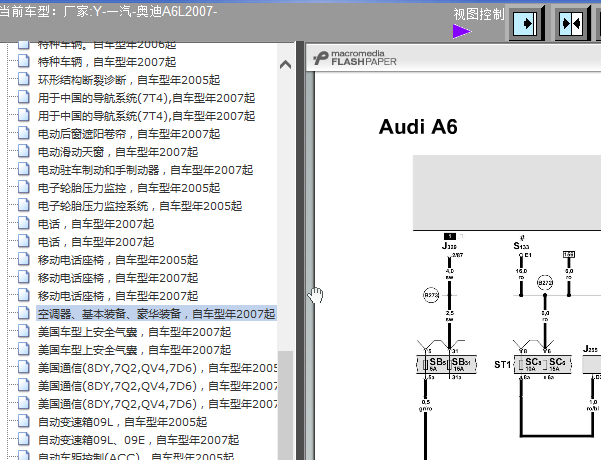Click the 当前车型 vehicle model header text

[x=108, y=12]
